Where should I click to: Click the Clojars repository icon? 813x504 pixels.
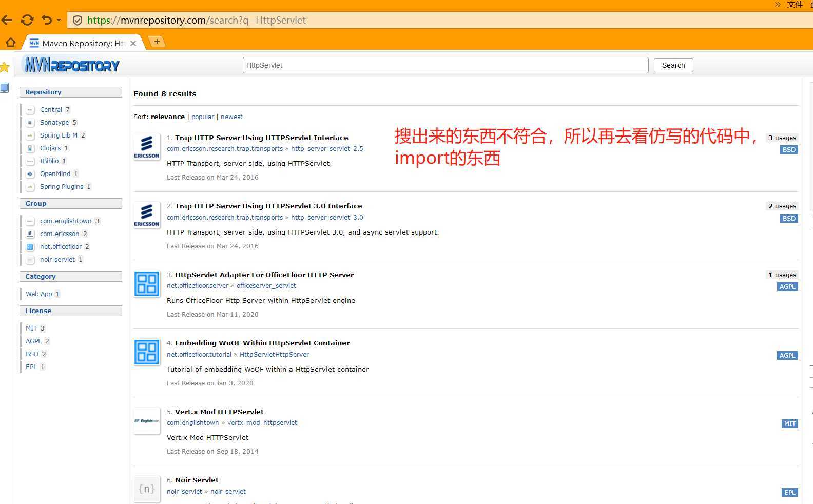(x=30, y=148)
